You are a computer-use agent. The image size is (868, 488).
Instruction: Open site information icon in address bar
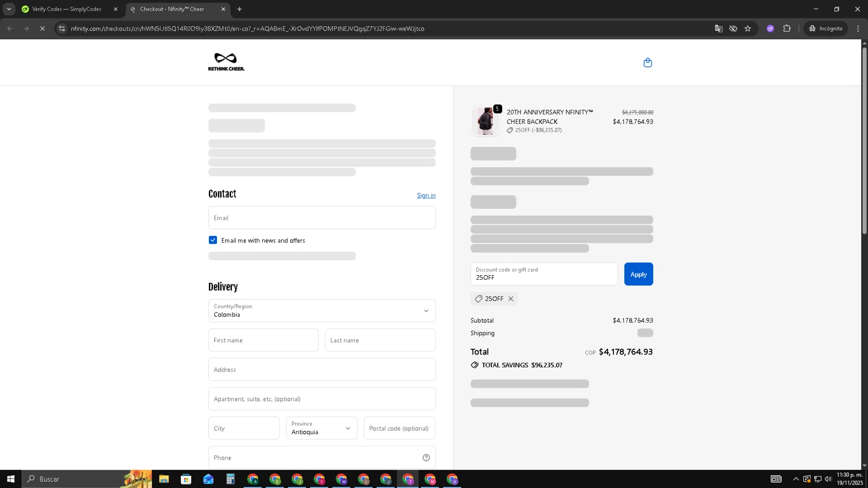tap(62, 28)
